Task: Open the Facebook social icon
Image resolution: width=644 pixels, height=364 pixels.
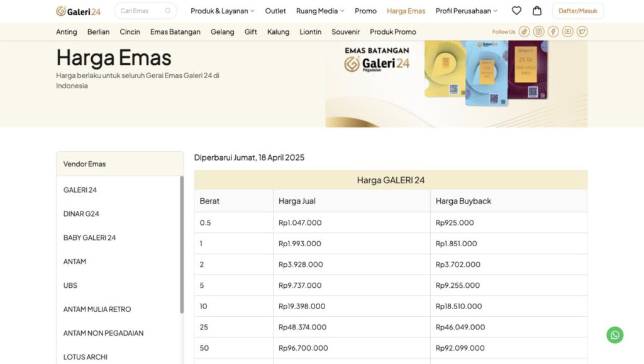Action: (553, 31)
